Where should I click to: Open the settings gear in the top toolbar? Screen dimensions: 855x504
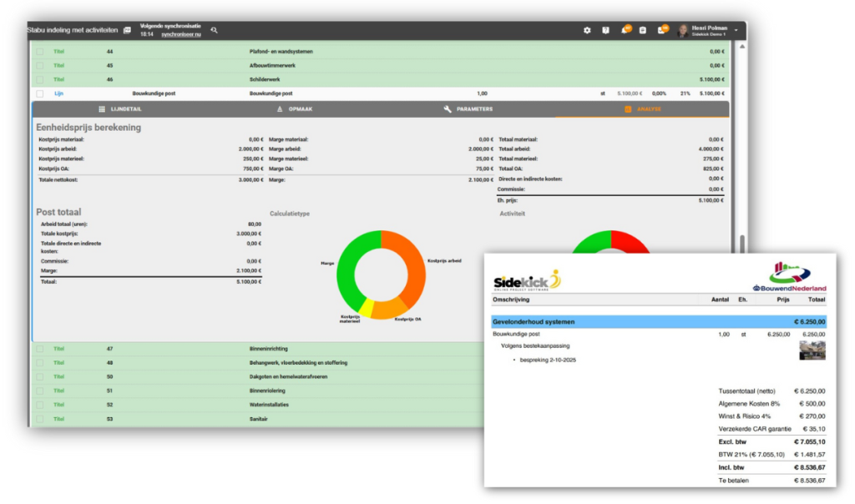tap(589, 30)
